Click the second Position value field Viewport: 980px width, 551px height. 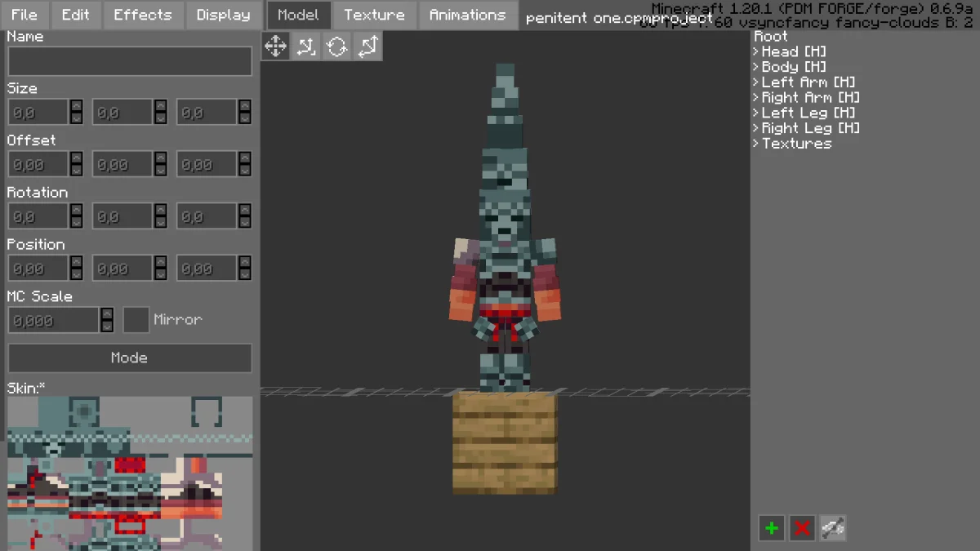pyautogui.click(x=122, y=269)
